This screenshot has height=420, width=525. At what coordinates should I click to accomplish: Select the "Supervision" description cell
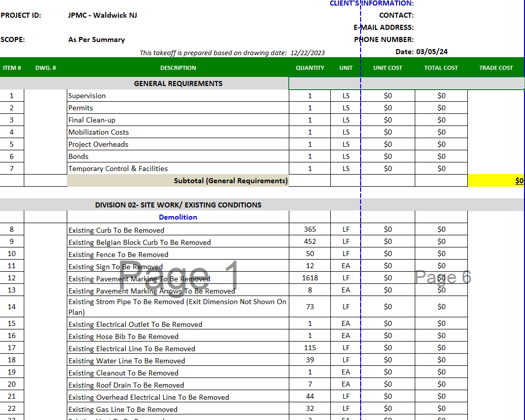click(87, 96)
